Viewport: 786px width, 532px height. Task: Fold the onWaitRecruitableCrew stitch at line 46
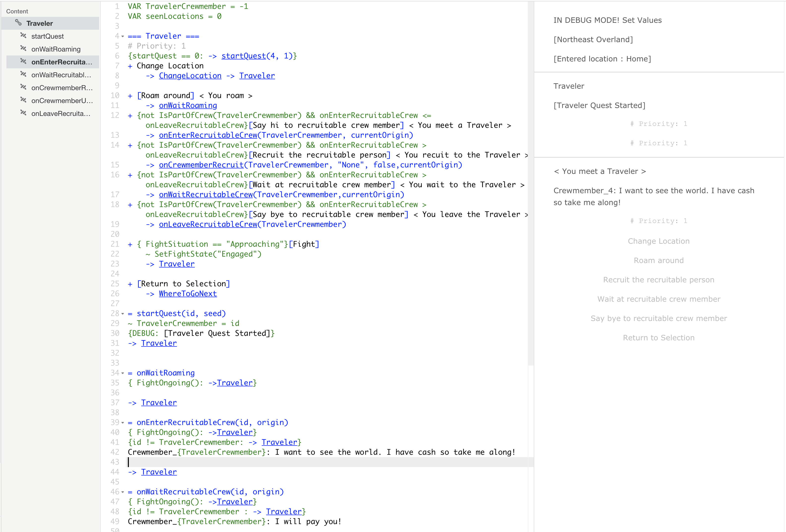tap(123, 492)
